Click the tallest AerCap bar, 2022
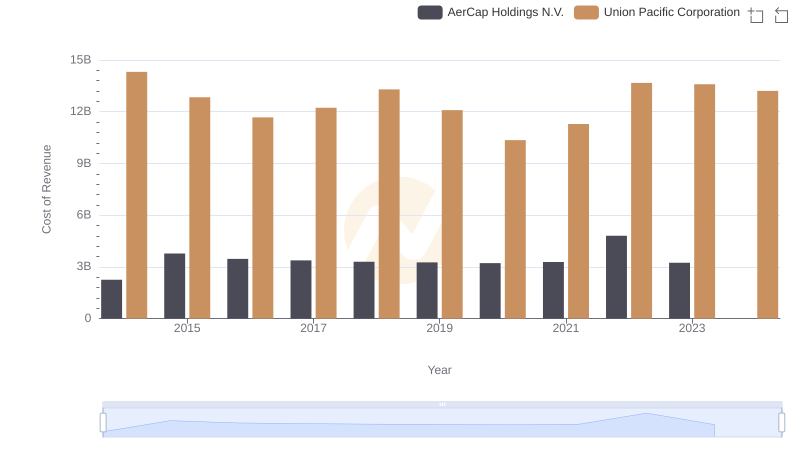Screen dimensions: 800x461 point(617,277)
